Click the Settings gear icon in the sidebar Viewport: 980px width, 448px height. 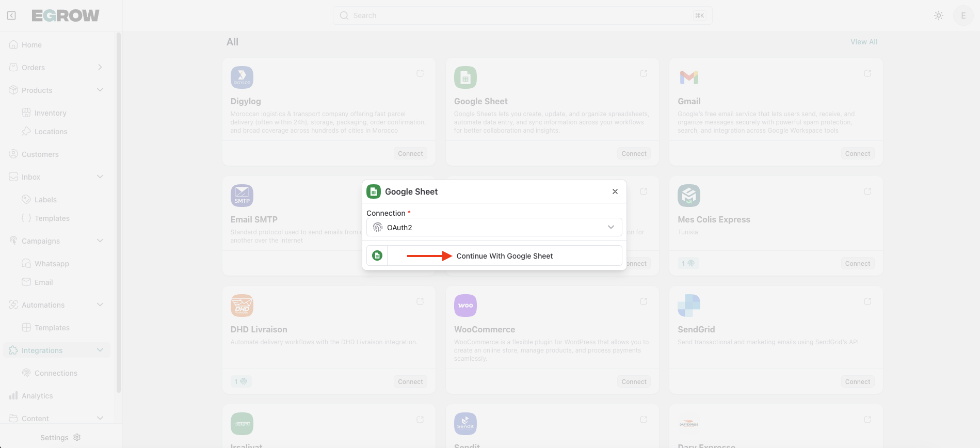(77, 437)
